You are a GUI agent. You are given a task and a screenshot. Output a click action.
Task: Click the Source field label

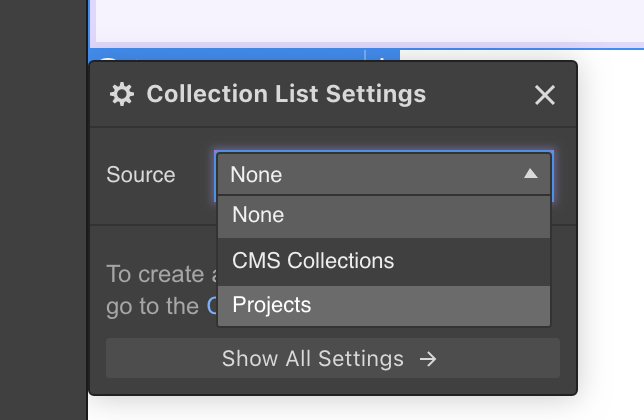click(x=141, y=175)
